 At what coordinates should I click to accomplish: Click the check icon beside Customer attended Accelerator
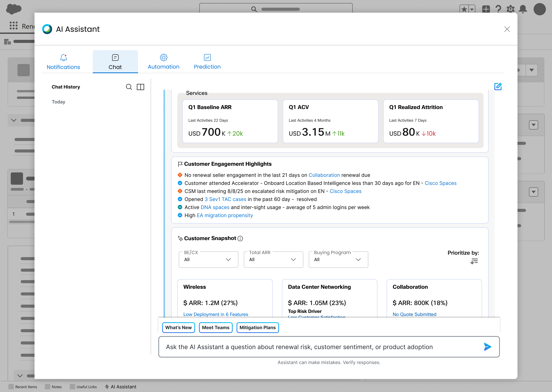pos(180,183)
